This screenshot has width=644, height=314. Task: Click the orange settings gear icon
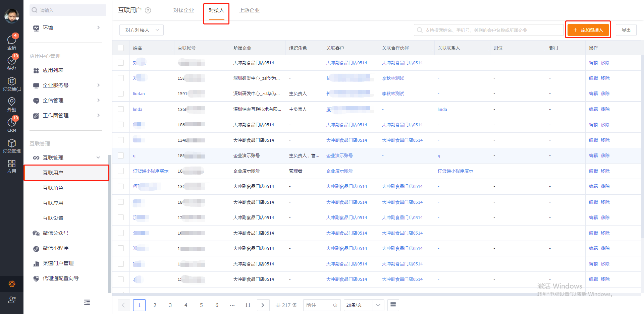[12, 284]
